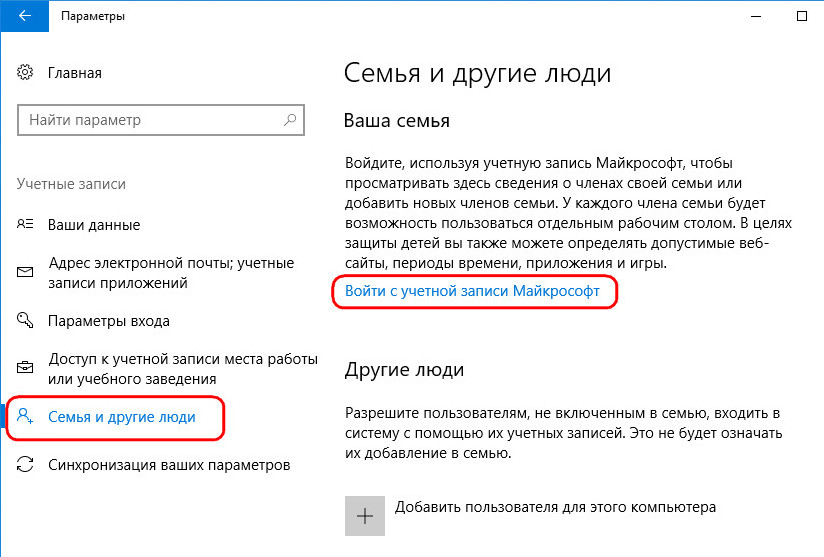The width and height of the screenshot is (824, 557).
Task: Click the person-plus icon for Семья и другие люди
Action: pyautogui.click(x=25, y=416)
